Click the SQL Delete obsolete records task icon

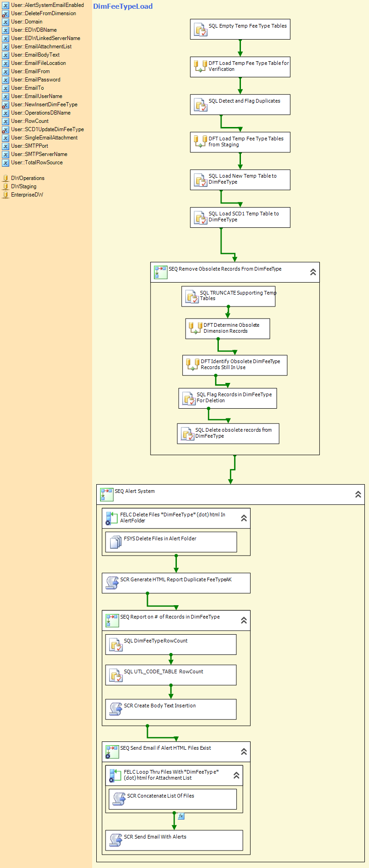187,434
